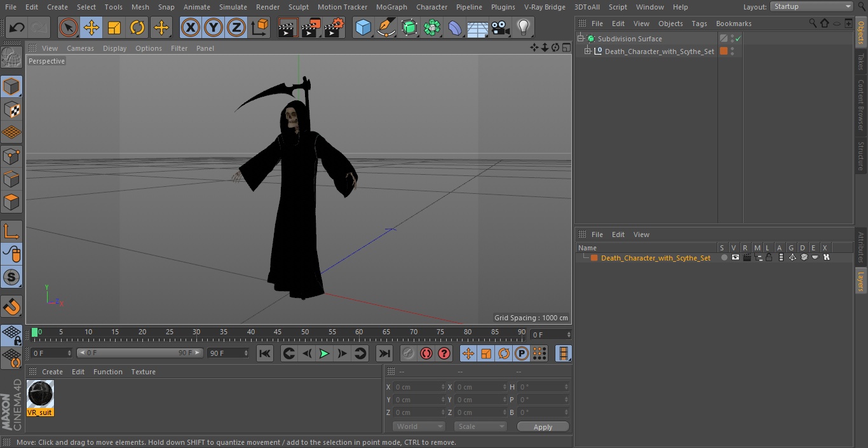The image size is (868, 448).
Task: Switch to Texture mode
Action: coord(11,109)
